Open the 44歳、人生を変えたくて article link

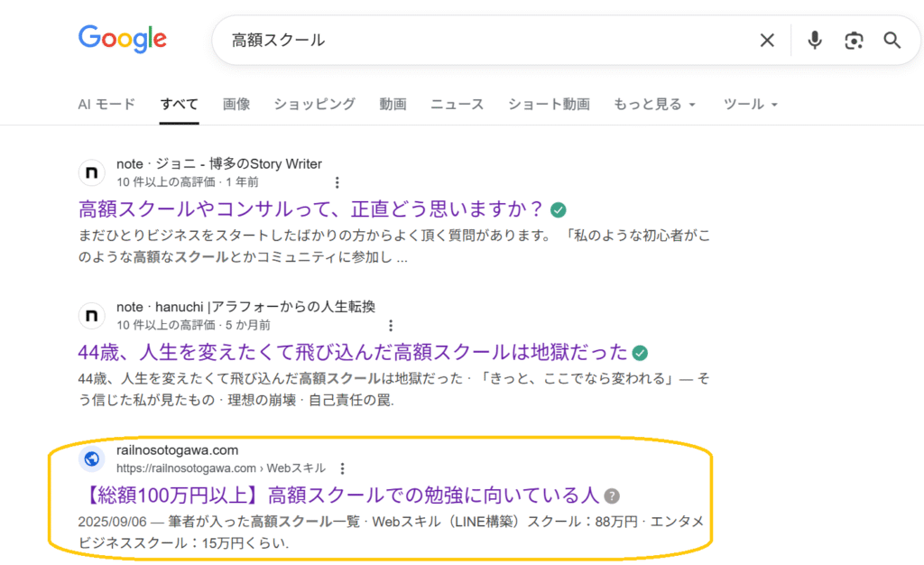coord(353,352)
